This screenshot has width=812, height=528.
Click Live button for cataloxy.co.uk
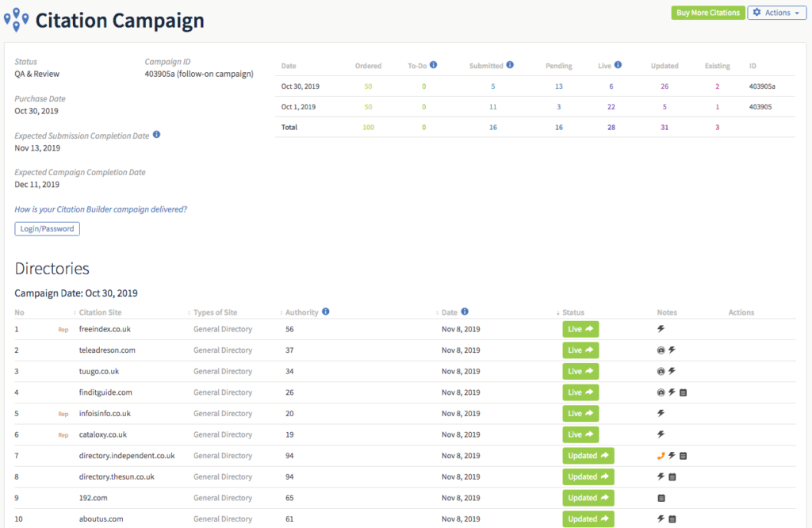point(580,434)
